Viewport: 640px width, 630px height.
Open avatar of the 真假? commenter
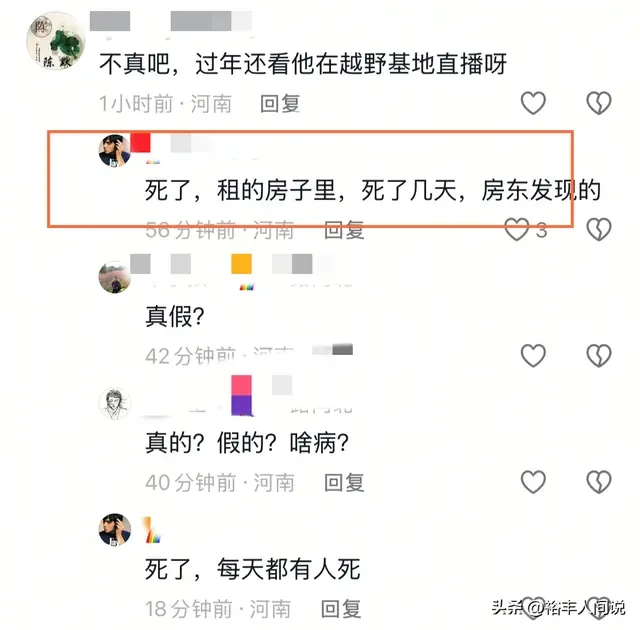[x=115, y=277]
